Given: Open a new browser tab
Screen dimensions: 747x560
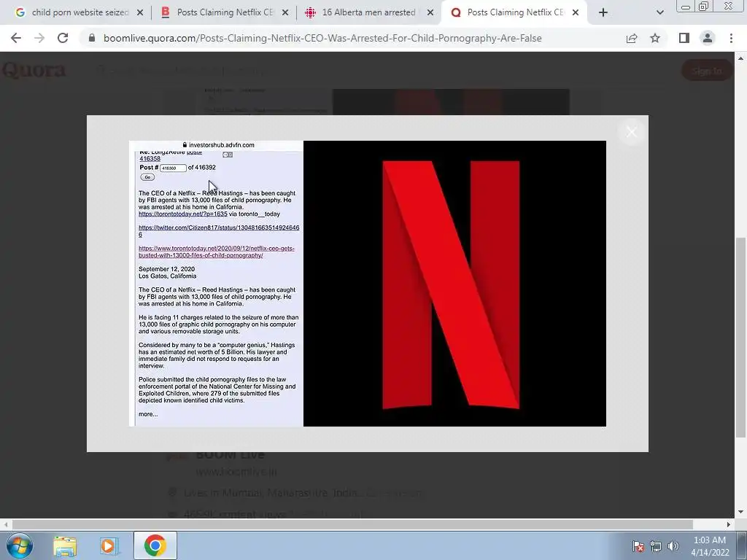Looking at the screenshot, I should 603,12.
